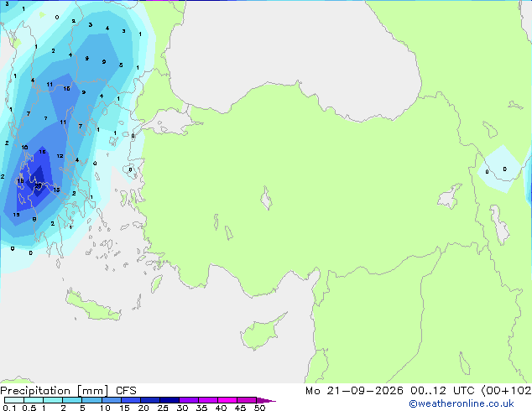Select the 0.1–0.5 mm legend color swatch
The image size is (532, 411).
(x=14, y=400)
